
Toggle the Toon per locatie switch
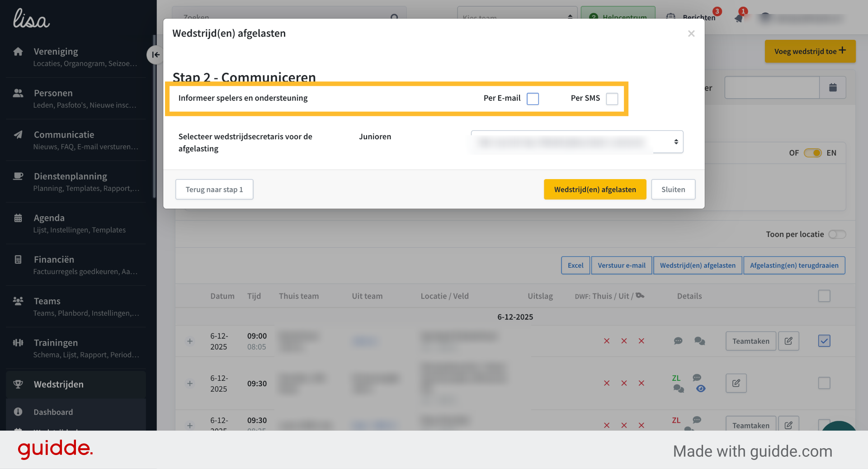tap(837, 234)
